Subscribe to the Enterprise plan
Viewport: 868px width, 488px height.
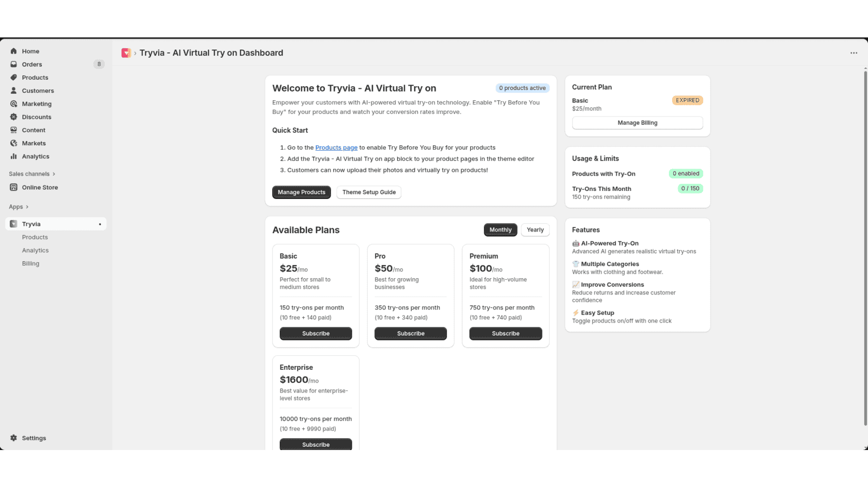pyautogui.click(x=316, y=444)
